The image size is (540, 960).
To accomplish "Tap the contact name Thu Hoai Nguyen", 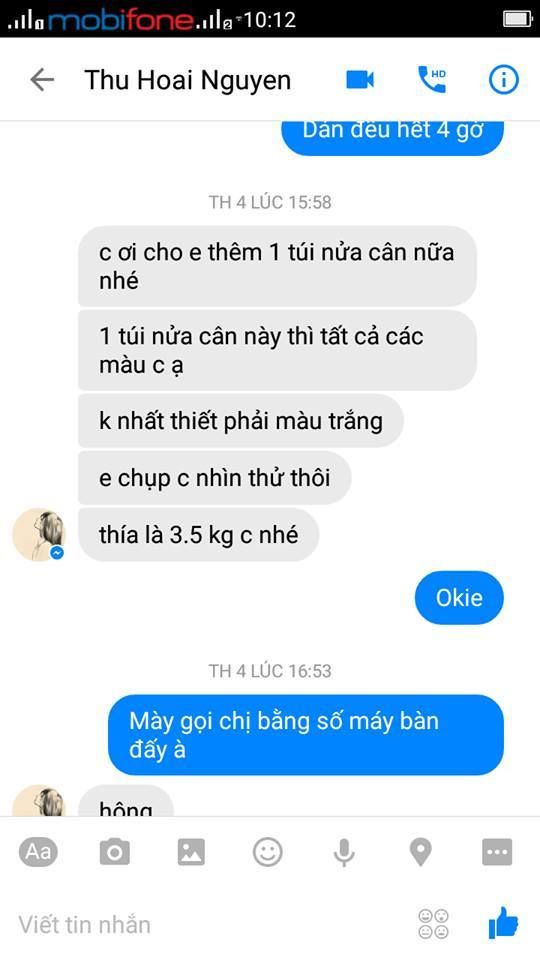I will tap(187, 80).
